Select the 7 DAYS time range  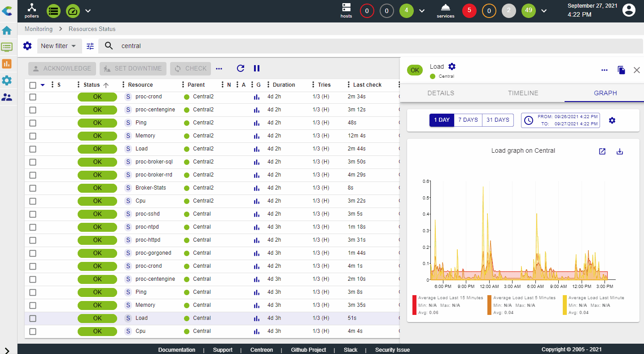(x=468, y=120)
